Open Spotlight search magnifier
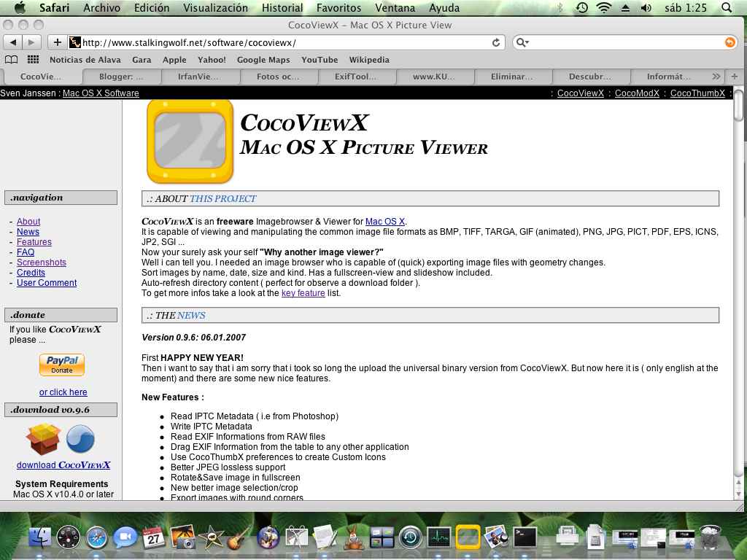Image resolution: width=747 pixels, height=560 pixels. (x=727, y=7)
